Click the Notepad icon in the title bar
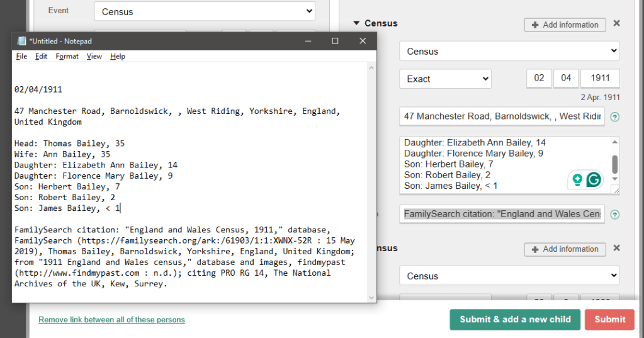644x338 pixels. [21, 41]
